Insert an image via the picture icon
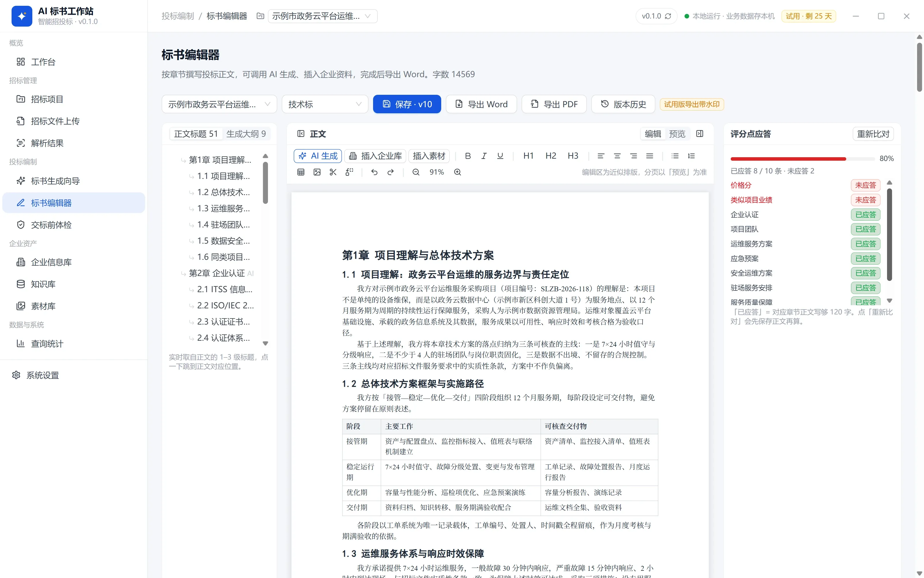Screen dimensions: 924x578 click(x=317, y=172)
